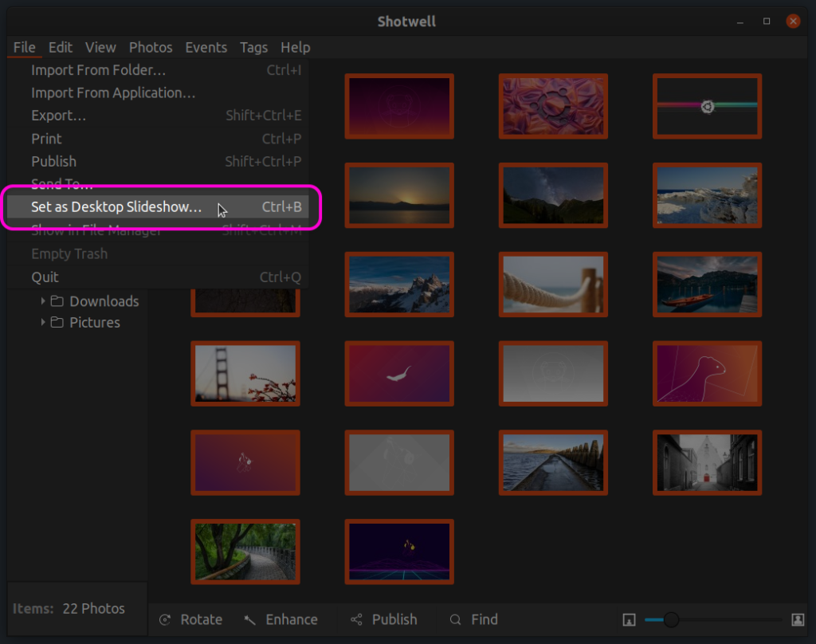Select Export… from the File menu
Image resolution: width=816 pixels, height=644 pixels.
pyautogui.click(x=159, y=116)
